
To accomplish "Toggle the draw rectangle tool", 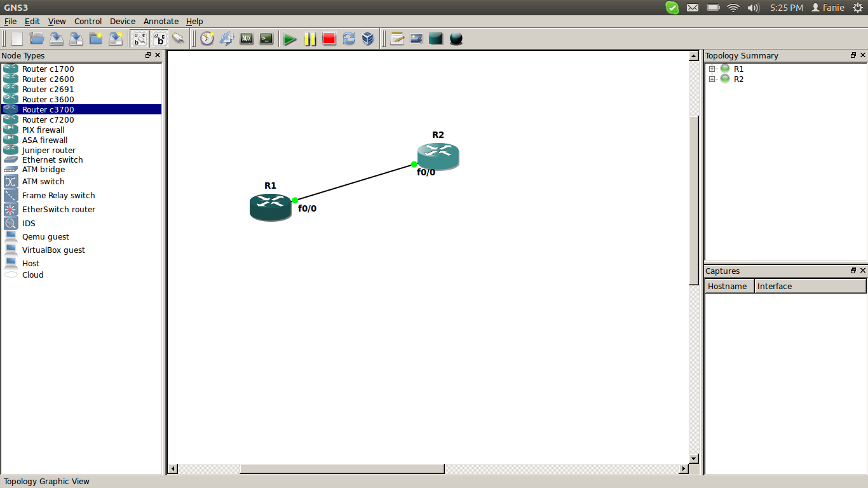I will 436,38.
